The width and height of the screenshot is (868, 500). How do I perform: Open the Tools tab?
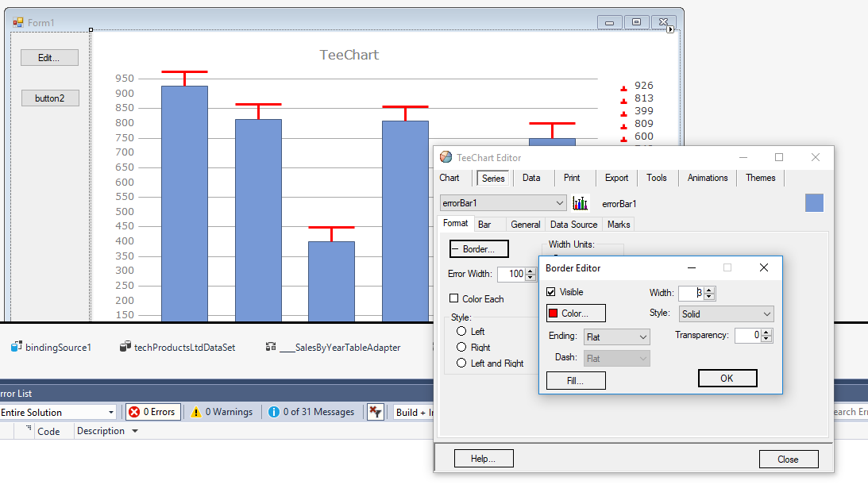(657, 178)
